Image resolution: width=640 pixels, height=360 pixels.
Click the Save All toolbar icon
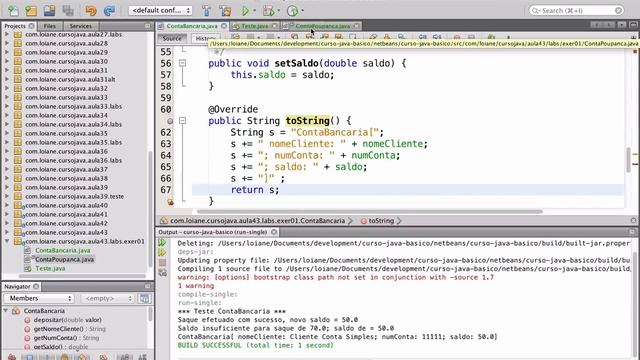coord(68,11)
